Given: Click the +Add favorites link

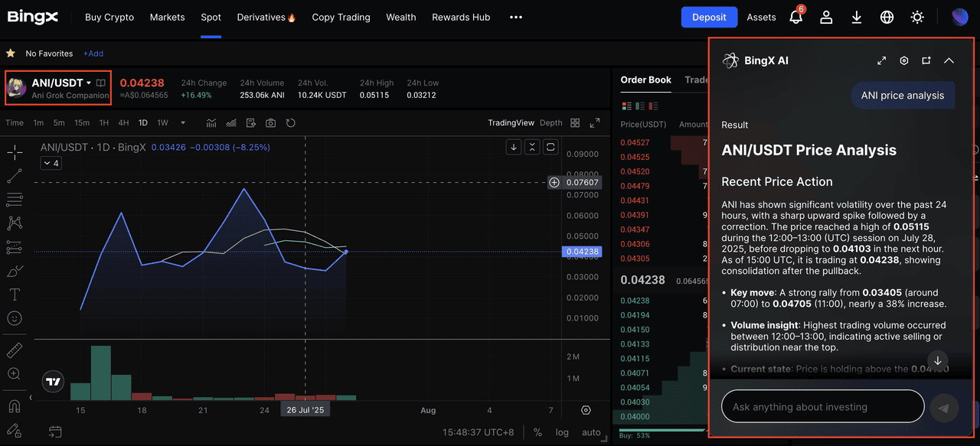Looking at the screenshot, I should tap(93, 54).
